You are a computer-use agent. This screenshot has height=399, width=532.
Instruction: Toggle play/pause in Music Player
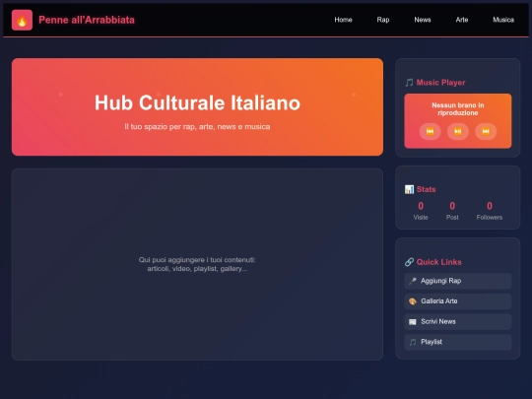point(458,131)
